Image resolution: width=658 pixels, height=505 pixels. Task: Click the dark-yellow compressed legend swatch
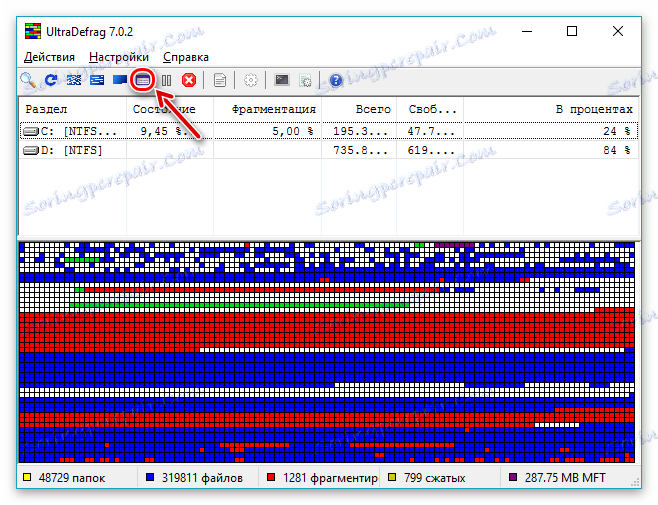(x=392, y=477)
